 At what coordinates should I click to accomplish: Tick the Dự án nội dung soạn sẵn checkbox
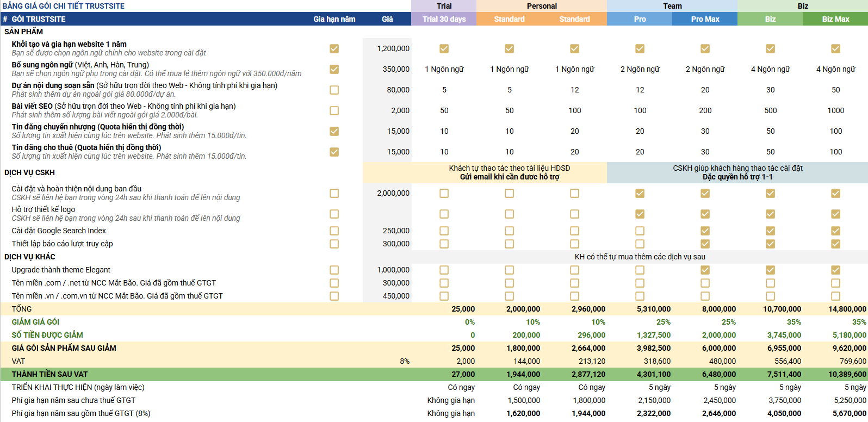click(x=334, y=90)
